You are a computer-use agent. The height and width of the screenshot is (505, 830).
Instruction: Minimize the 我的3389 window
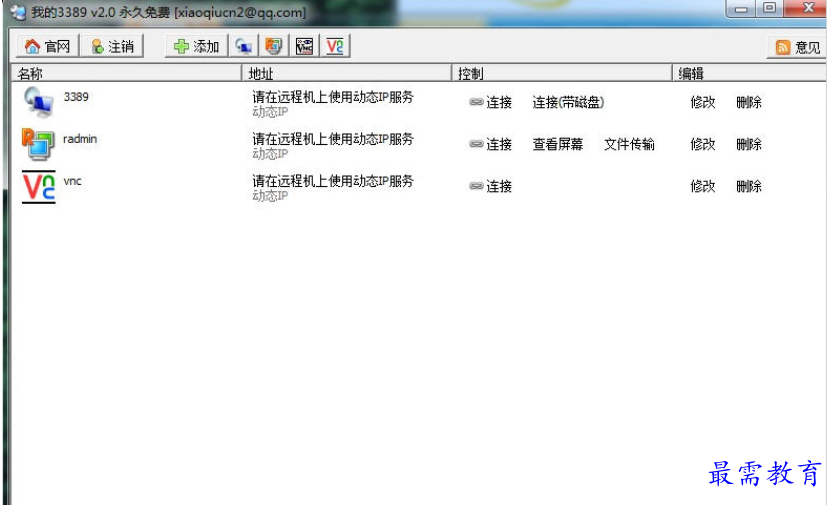pyautogui.click(x=741, y=8)
